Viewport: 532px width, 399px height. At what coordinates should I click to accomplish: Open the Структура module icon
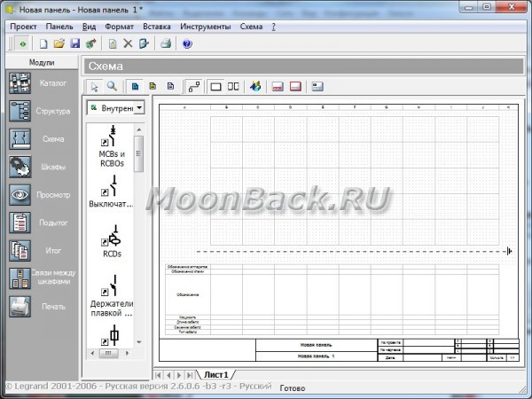point(20,111)
